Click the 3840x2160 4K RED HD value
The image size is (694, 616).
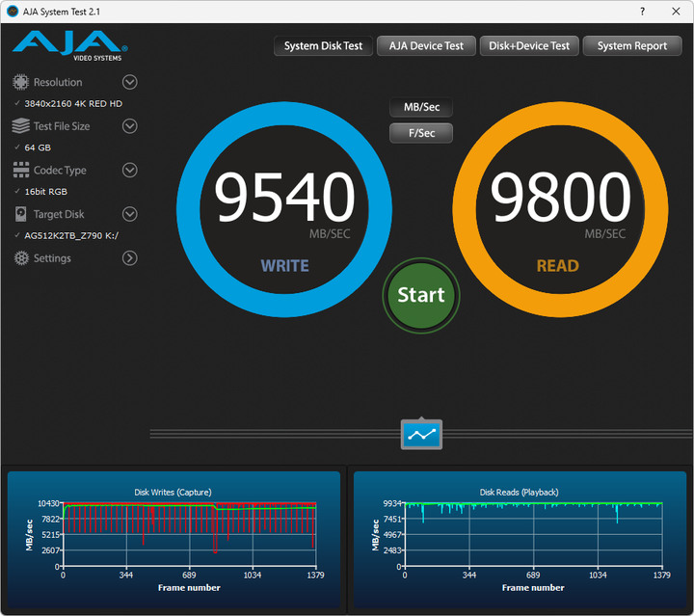[x=73, y=103]
